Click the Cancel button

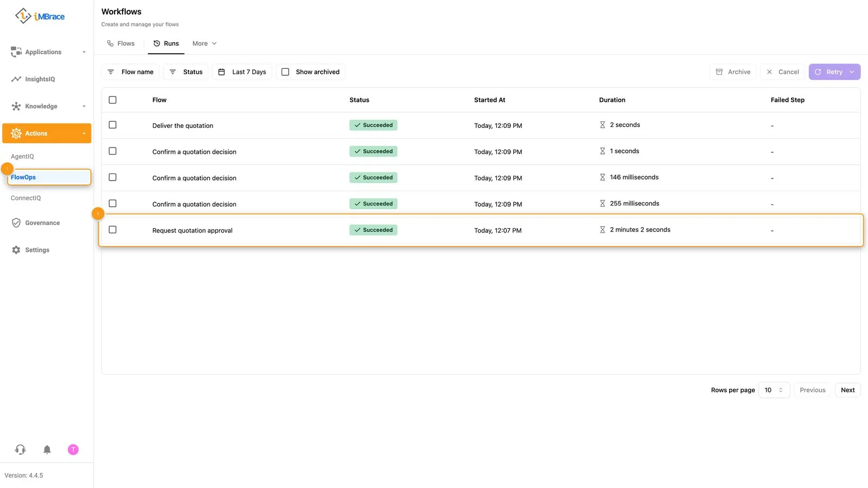coord(782,72)
